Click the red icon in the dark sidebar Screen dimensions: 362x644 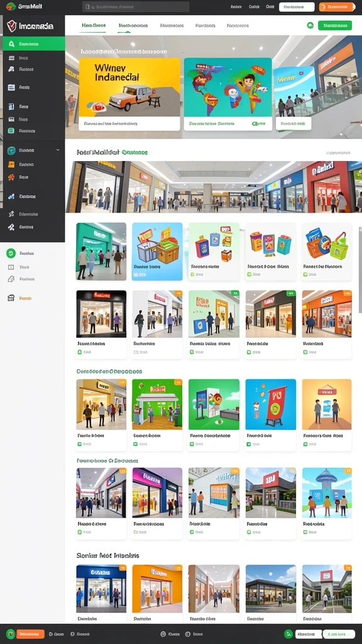click(11, 177)
